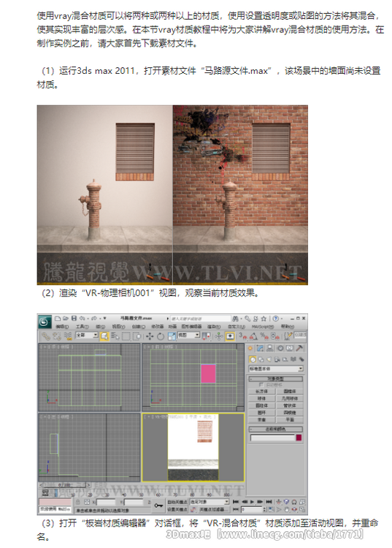Select the Shapes category icon
This screenshot has height=548, width=392.
[261, 359]
